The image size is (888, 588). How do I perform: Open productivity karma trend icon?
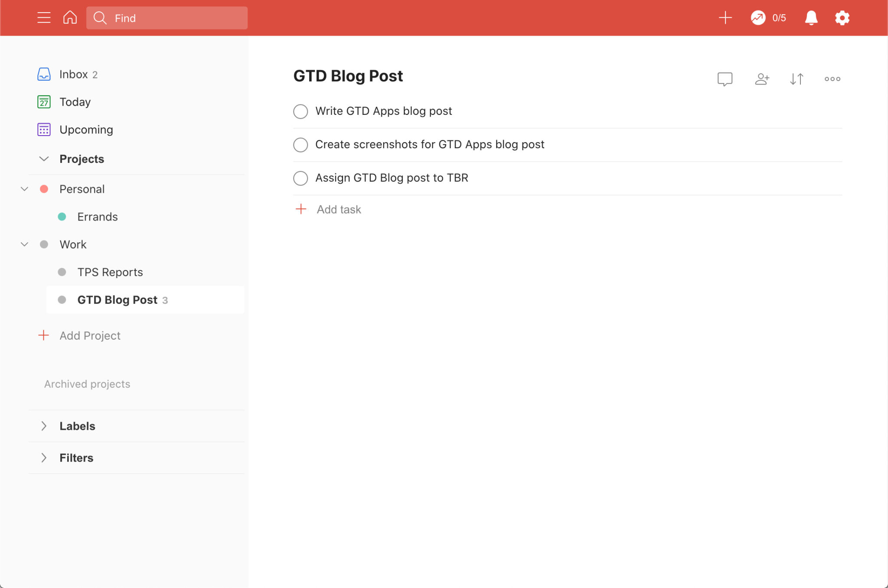[x=758, y=18]
